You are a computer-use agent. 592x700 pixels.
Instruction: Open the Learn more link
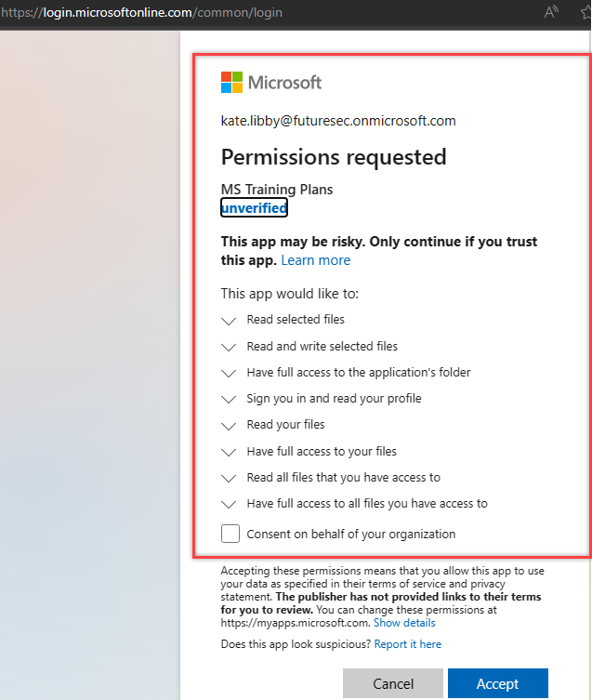(x=316, y=260)
